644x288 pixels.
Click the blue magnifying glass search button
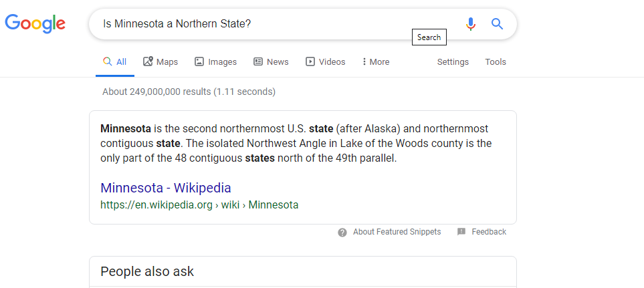tap(497, 24)
